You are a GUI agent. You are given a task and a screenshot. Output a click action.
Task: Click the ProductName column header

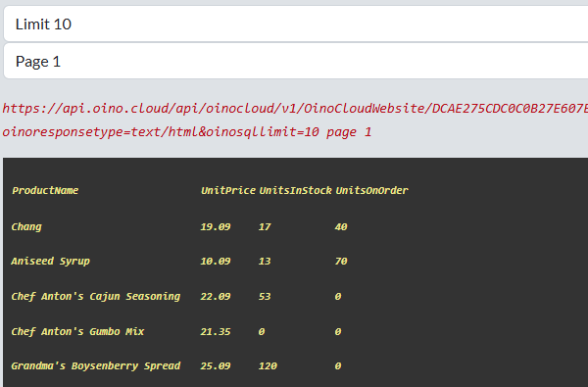tap(45, 190)
